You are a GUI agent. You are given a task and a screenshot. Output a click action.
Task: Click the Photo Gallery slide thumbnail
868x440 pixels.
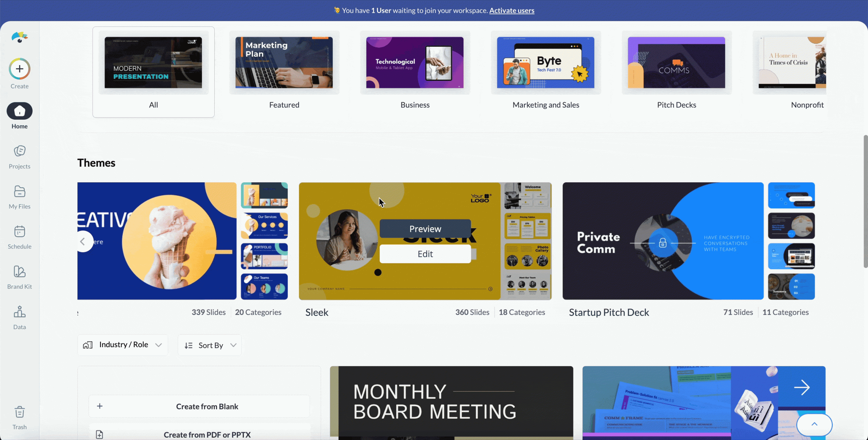528,256
